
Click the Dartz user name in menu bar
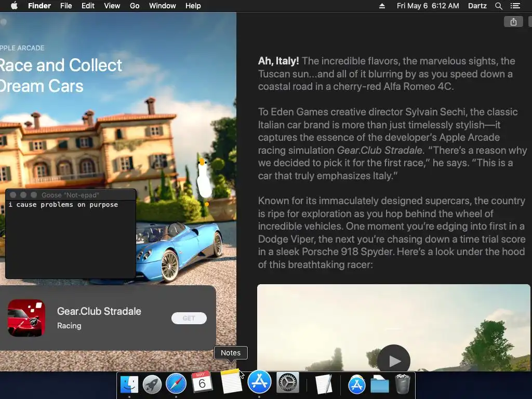tap(477, 6)
